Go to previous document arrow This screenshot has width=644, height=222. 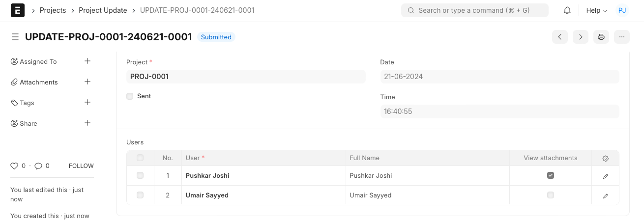pos(560,37)
